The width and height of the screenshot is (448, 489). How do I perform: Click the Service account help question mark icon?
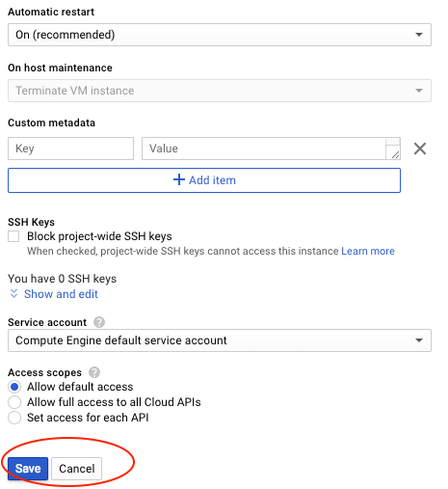pyautogui.click(x=99, y=322)
